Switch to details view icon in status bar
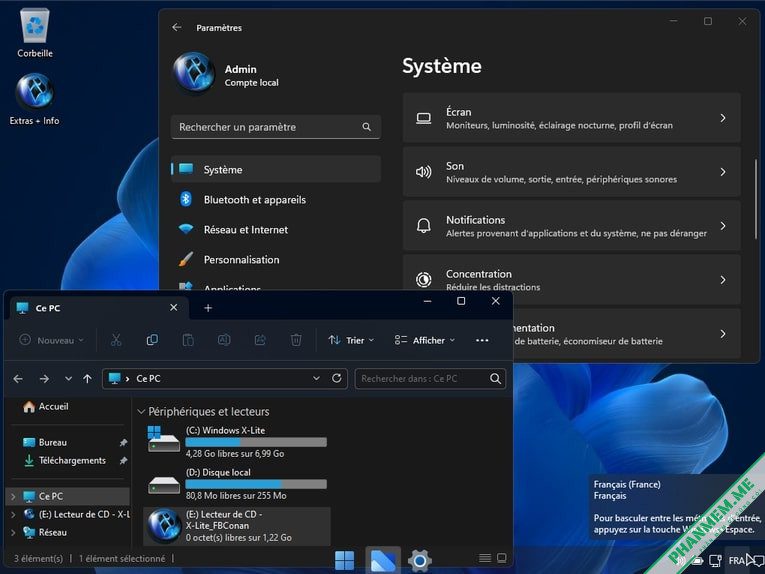This screenshot has height=574, width=765. (485, 558)
